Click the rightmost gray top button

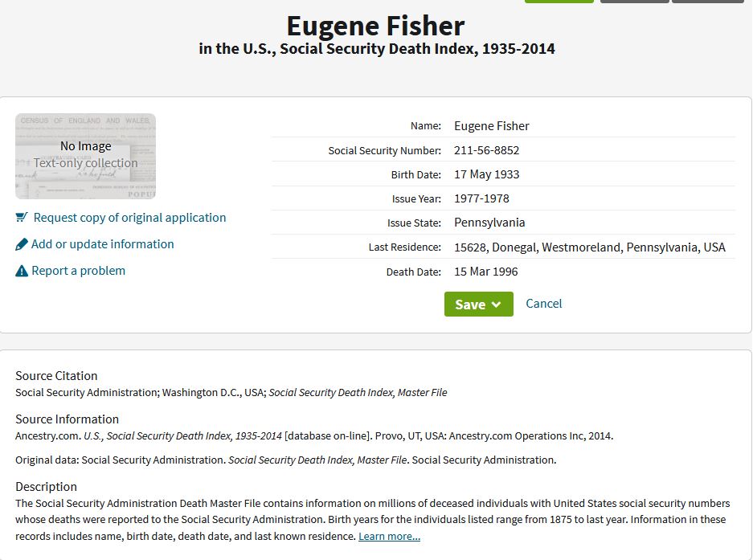tap(707, 2)
